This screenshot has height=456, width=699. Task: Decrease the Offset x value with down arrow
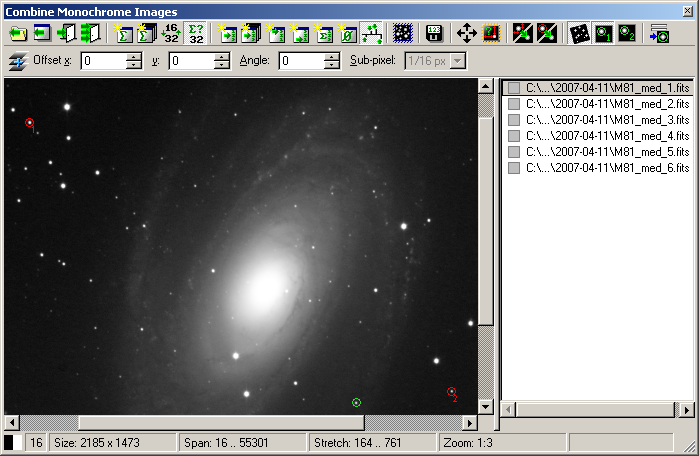coord(133,65)
